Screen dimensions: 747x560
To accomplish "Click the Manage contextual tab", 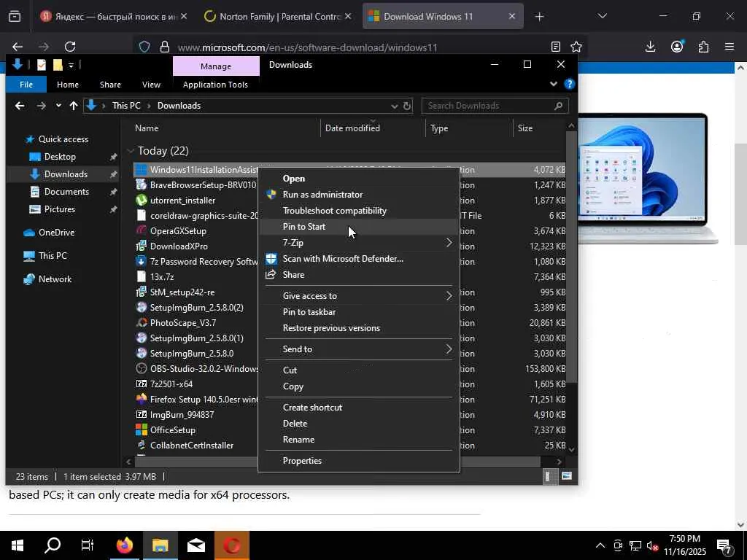I will (216, 66).
